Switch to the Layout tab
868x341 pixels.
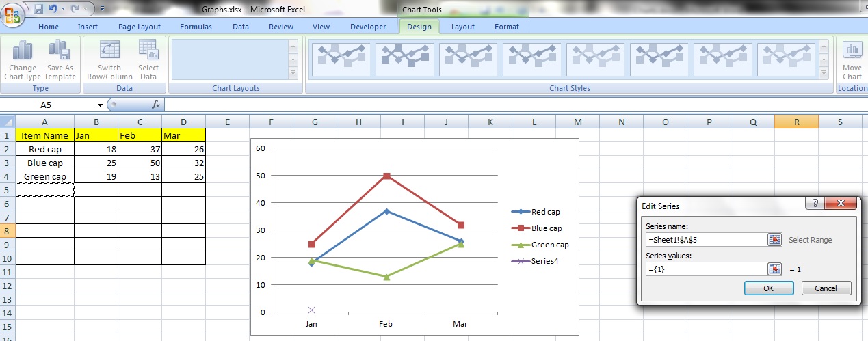[x=463, y=27]
